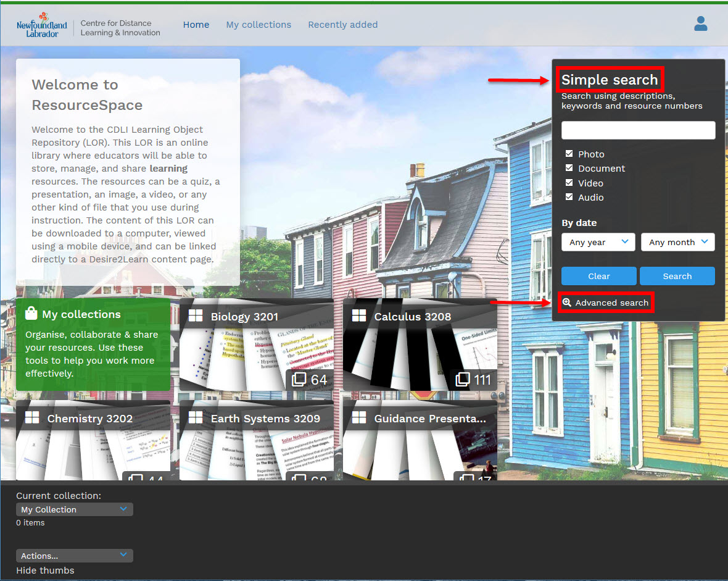Viewport: 728px width, 581px height.
Task: Click the Chemistry 3202 grid icon
Action: [x=32, y=417]
